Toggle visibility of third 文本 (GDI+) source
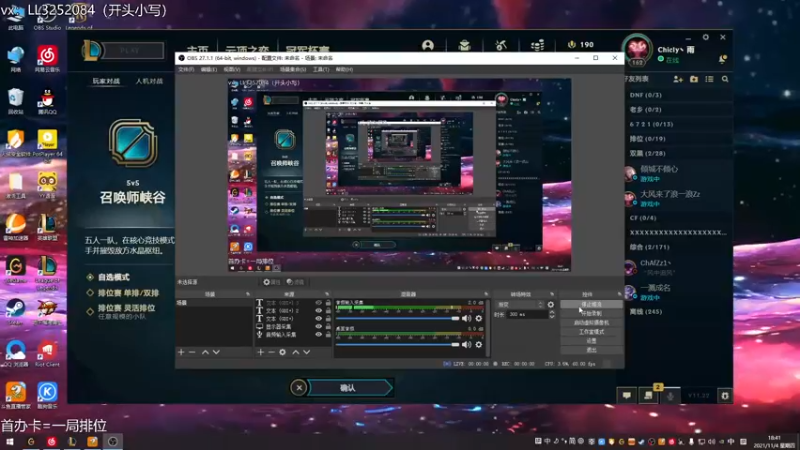 click(x=318, y=318)
